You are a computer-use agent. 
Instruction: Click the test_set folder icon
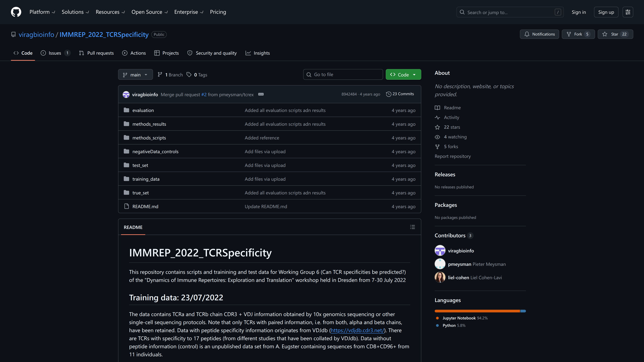126,165
